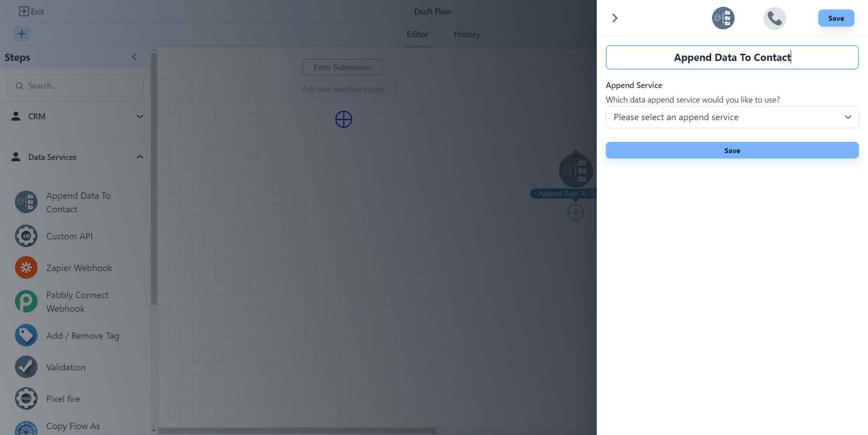Viewport: 868px width, 435px height.
Task: Click the Validation label
Action: (66, 367)
